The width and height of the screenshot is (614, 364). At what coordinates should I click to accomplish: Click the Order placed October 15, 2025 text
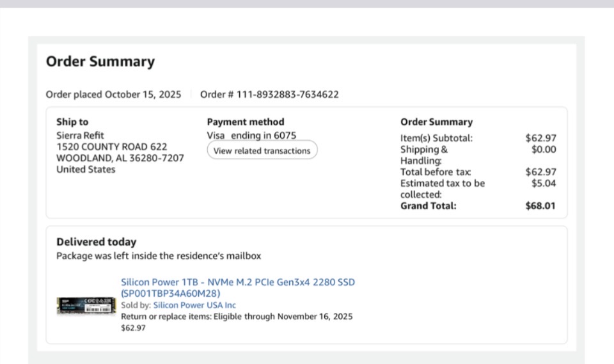(x=113, y=95)
